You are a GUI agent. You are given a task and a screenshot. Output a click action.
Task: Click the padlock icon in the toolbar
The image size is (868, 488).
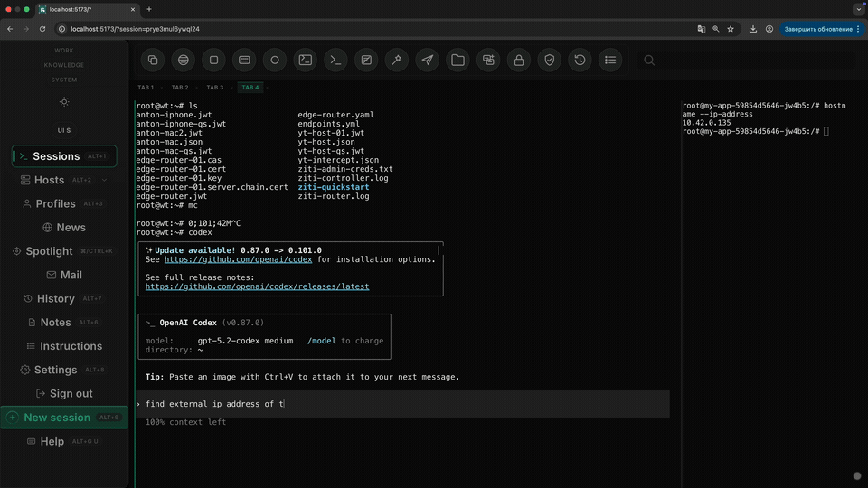click(519, 61)
